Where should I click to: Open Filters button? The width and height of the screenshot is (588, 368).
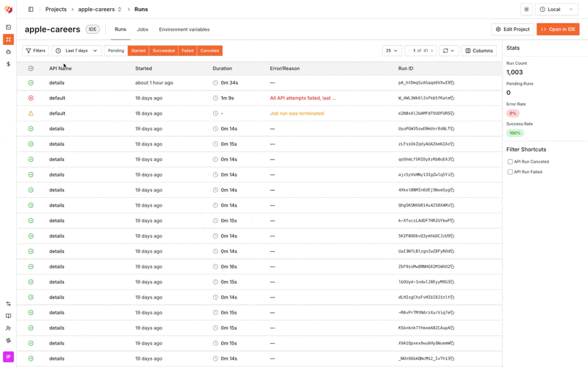[x=35, y=51]
